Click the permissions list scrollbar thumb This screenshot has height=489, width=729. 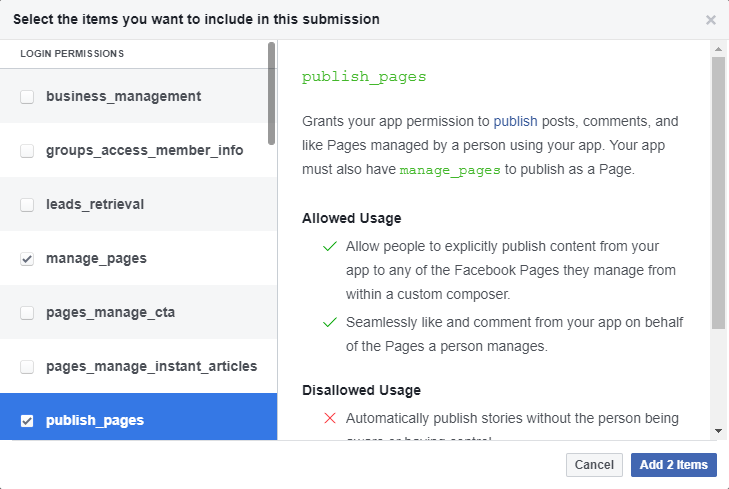pyautogui.click(x=272, y=93)
